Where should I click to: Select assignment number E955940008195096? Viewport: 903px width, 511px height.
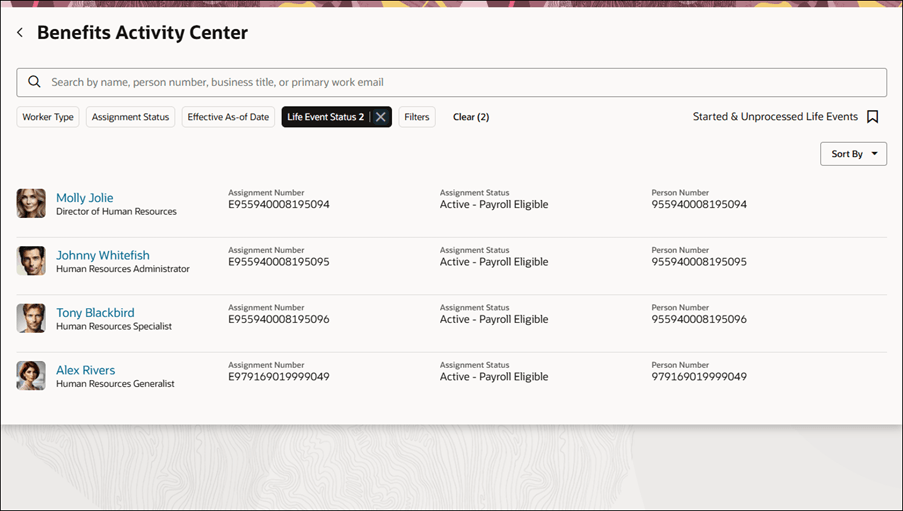click(279, 319)
